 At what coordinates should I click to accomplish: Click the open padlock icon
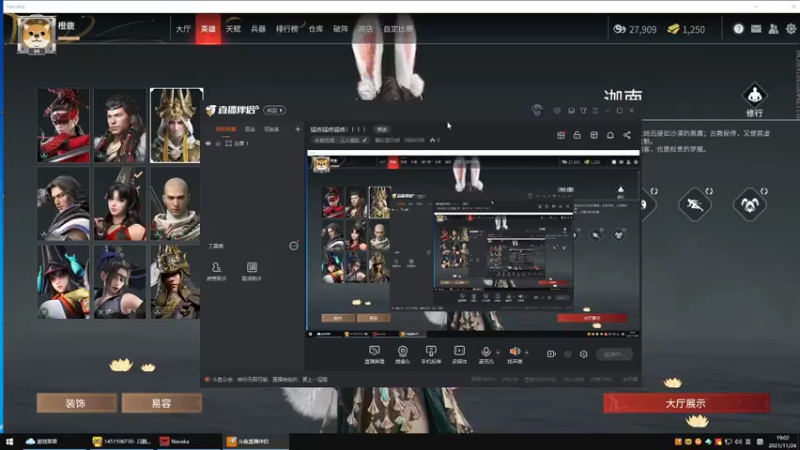(x=577, y=135)
